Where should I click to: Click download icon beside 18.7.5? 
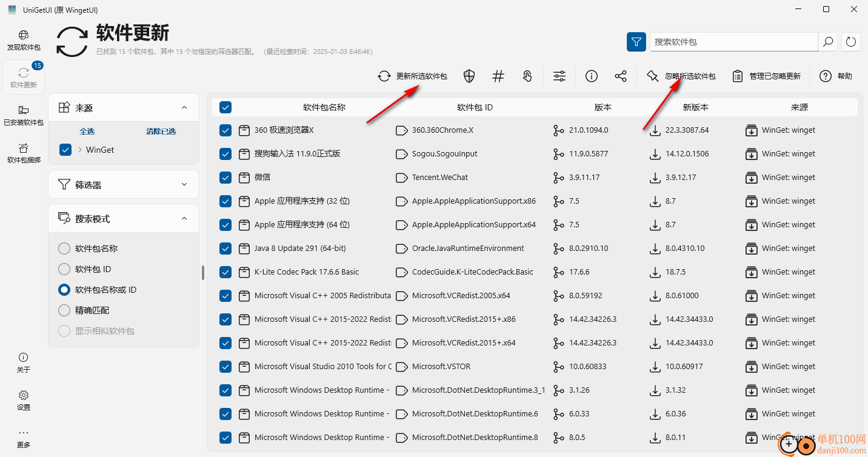click(655, 272)
